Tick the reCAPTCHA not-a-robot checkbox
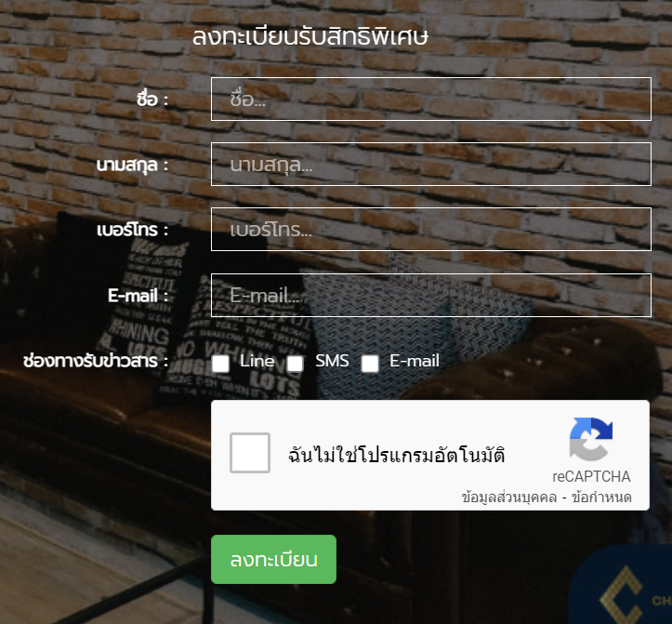The image size is (672, 624). click(x=250, y=453)
